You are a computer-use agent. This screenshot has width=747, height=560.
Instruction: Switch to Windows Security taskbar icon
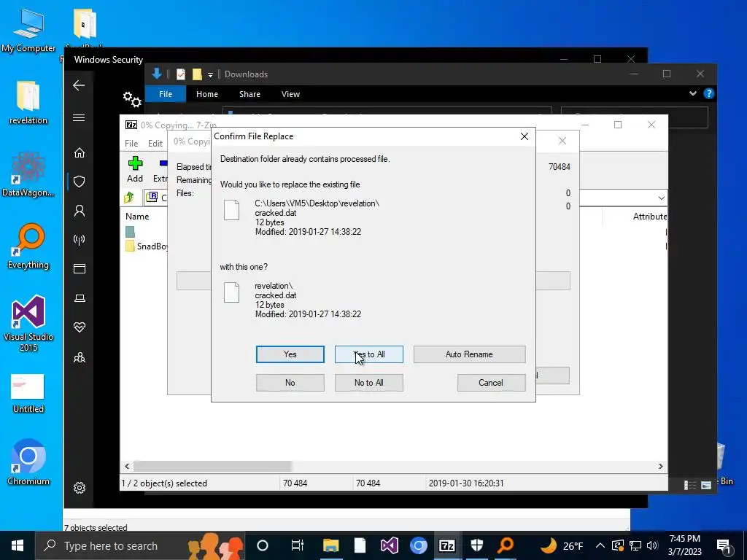click(x=477, y=545)
